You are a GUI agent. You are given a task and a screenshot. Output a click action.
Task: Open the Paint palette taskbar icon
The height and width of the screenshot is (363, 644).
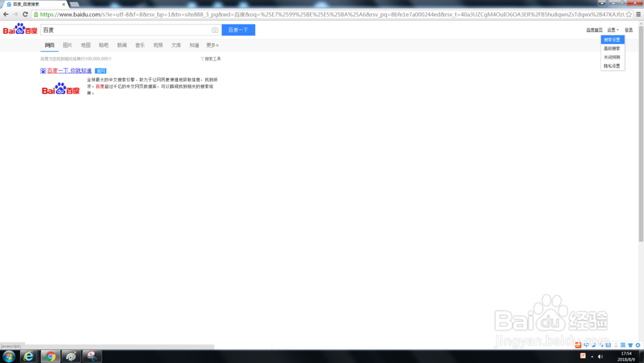71,357
